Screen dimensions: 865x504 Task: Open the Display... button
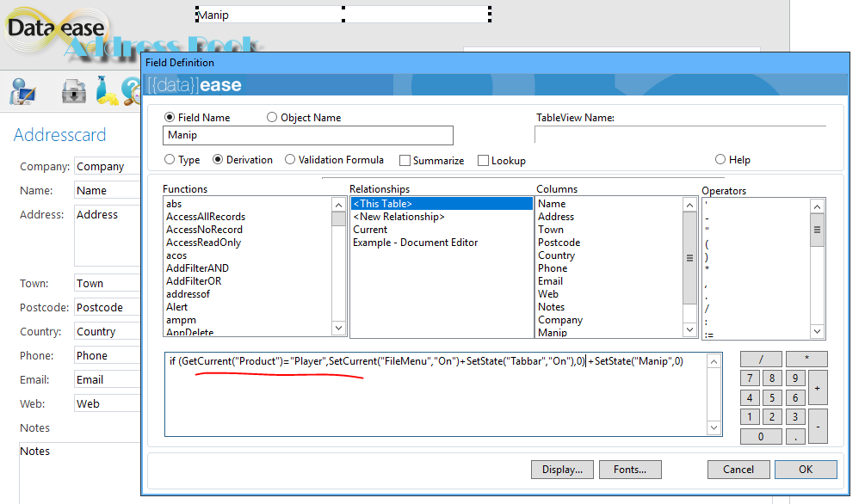pos(562,470)
